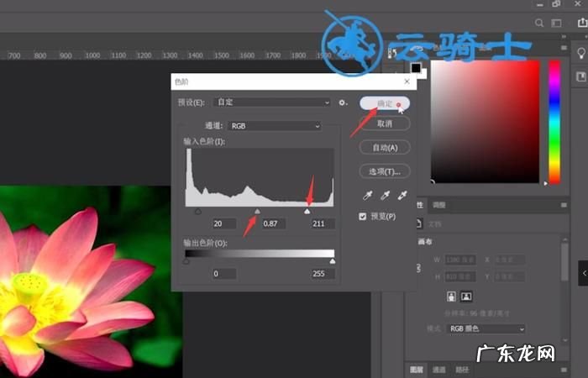Click the document icon in Properties panel

[x=419, y=224]
